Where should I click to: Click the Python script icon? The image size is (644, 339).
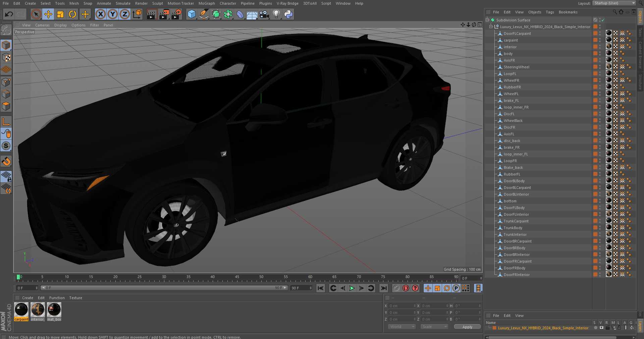coord(288,14)
